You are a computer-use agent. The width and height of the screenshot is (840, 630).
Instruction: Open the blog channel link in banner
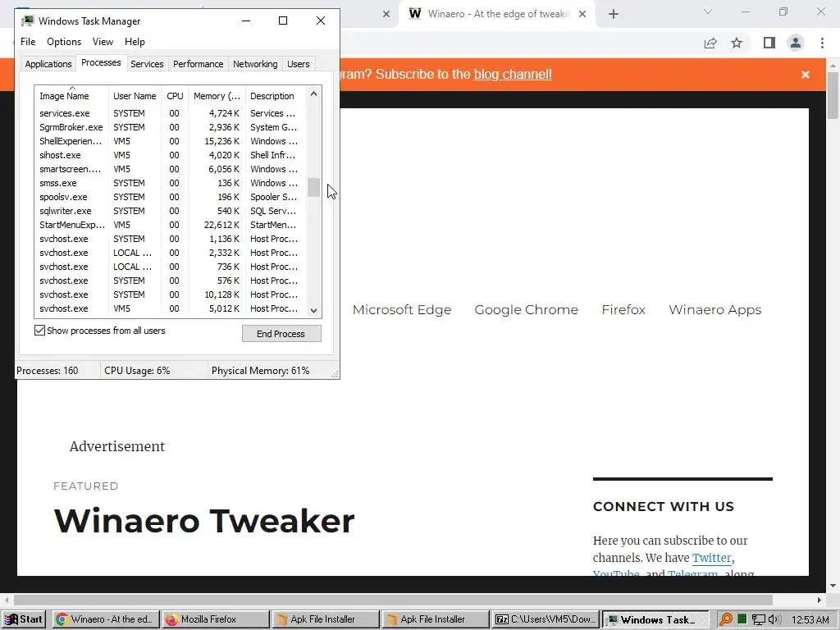(x=513, y=75)
